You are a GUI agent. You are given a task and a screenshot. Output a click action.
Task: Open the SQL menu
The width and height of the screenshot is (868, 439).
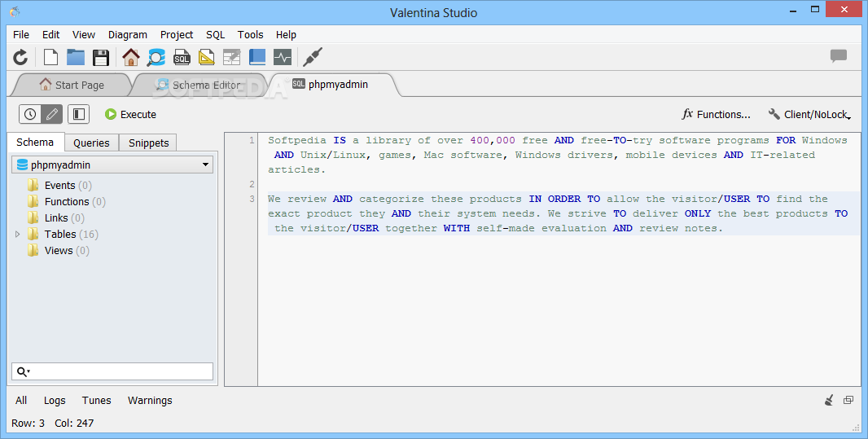tap(215, 34)
